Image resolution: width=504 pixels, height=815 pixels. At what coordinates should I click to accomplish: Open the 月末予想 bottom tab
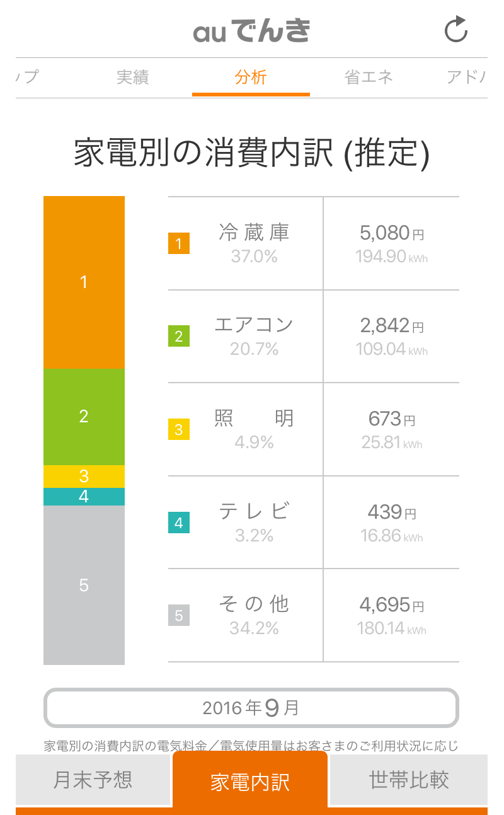coord(93,780)
